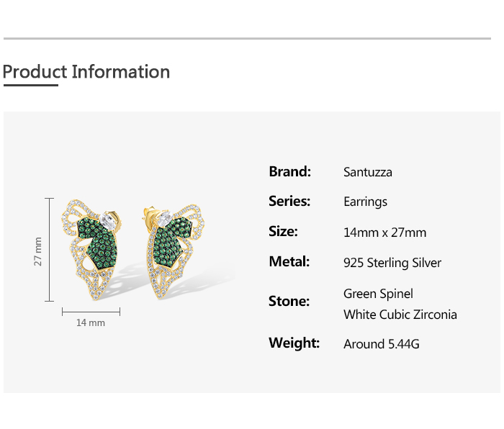This screenshot has height=429, width=504.
Task: Click the Stone: label
Action: pos(289,302)
